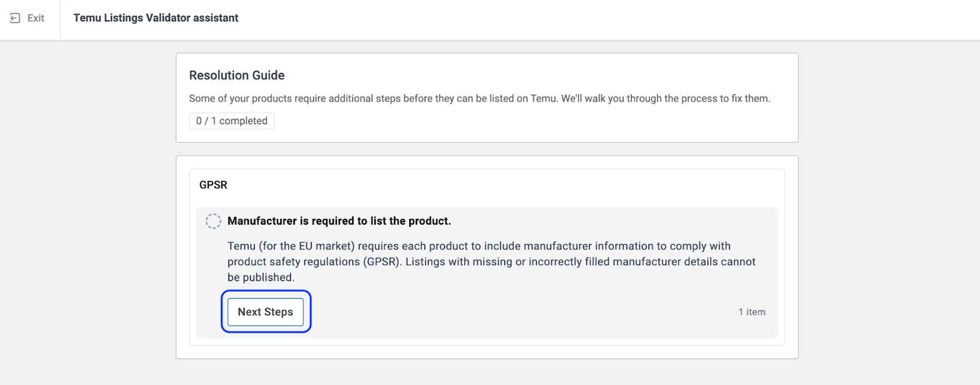The image size is (980, 385).
Task: Click the Exit door icon
Action: (x=15, y=18)
